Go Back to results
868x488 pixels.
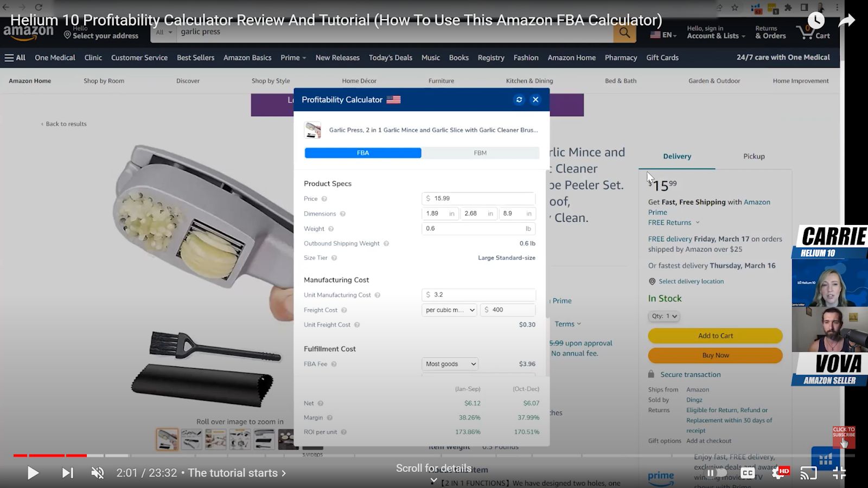[x=64, y=124]
